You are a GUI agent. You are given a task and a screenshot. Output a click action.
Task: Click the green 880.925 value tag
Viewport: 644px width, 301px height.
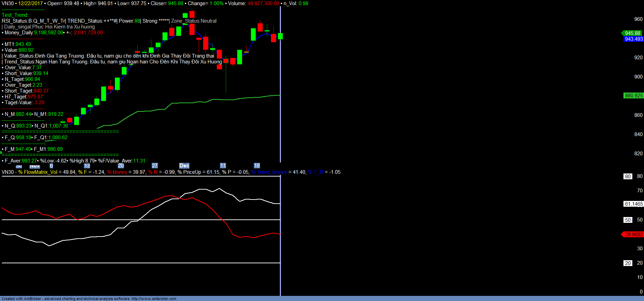click(633, 96)
